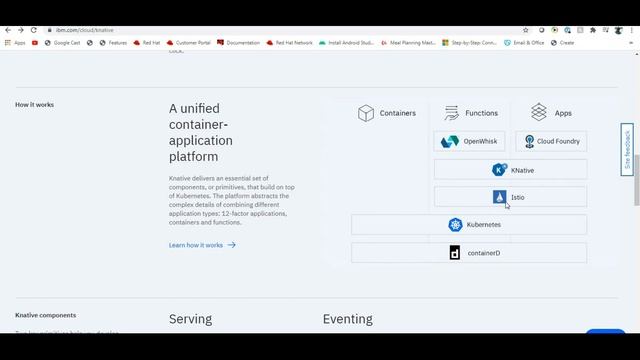This screenshot has height=360, width=640.
Task: Open the Meal Planning bookmark
Action: (x=409, y=43)
